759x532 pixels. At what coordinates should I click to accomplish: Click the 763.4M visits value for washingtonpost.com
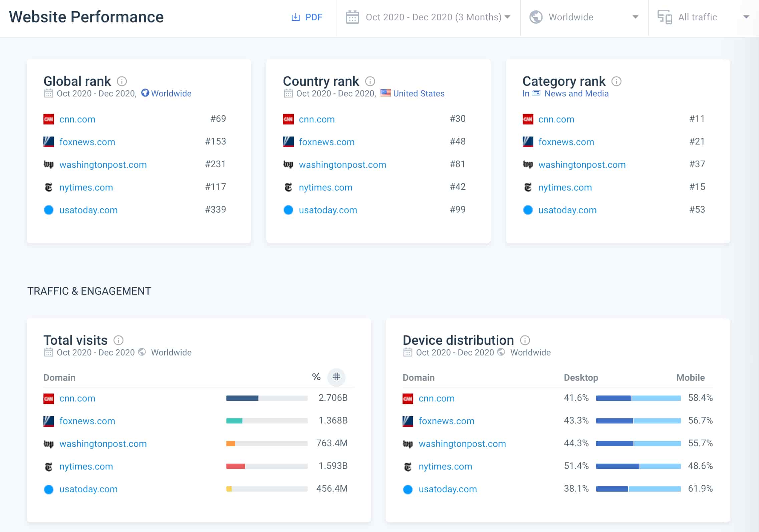coord(332,443)
